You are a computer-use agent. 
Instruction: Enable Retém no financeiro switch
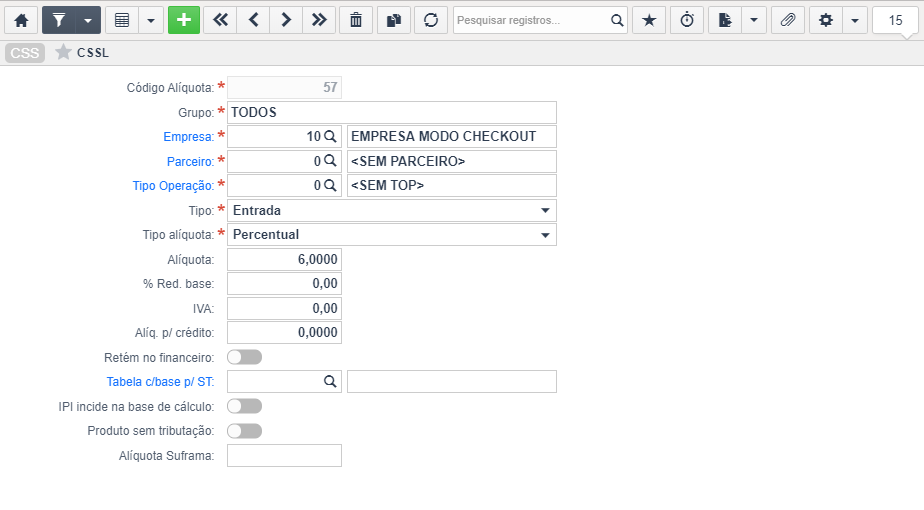click(245, 357)
